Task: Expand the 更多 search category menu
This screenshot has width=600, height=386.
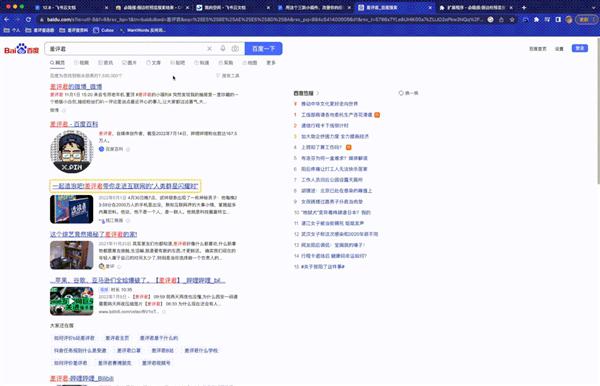Action: coord(271,62)
